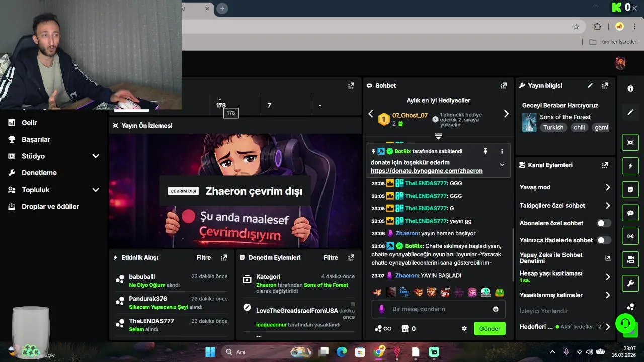The image size is (644, 362).
Task: Open three-dot menu on pinned message
Action: [x=502, y=151]
